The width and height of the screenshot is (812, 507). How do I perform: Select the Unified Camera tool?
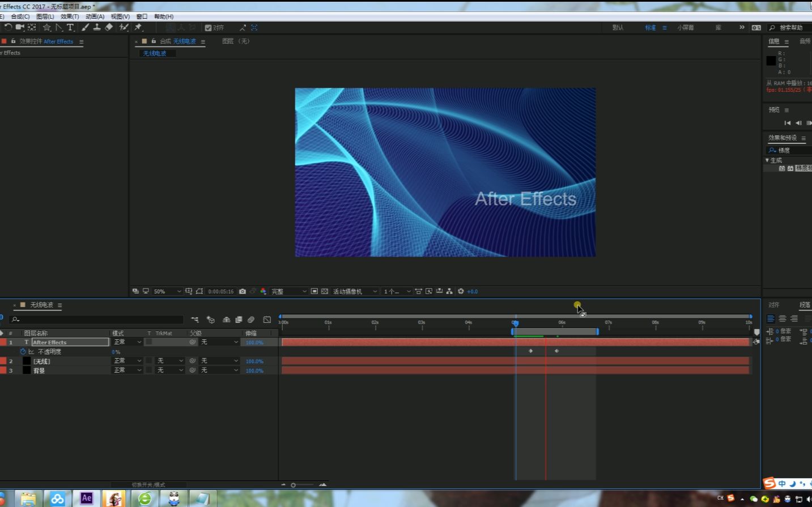pyautogui.click(x=20, y=27)
